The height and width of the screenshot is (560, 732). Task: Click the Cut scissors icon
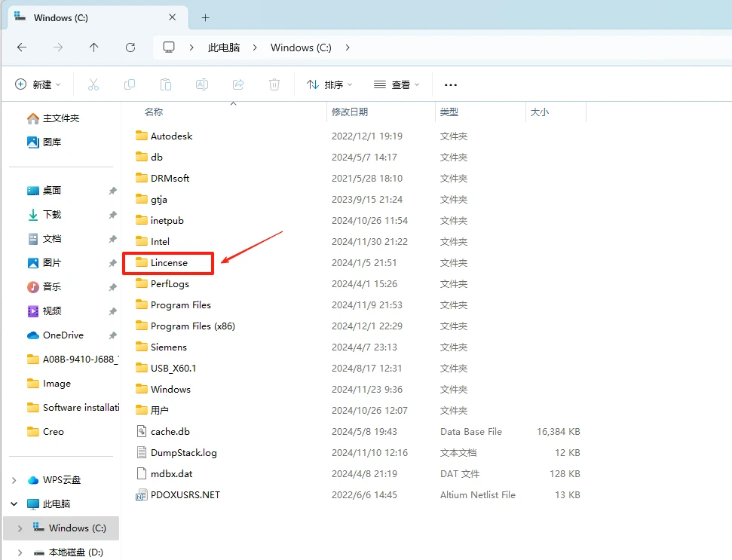coord(93,84)
